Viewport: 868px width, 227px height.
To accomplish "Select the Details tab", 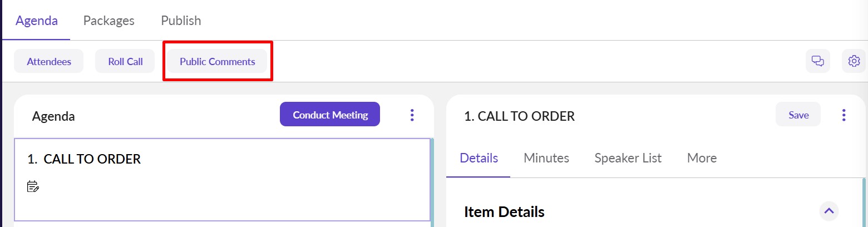I will tap(479, 158).
